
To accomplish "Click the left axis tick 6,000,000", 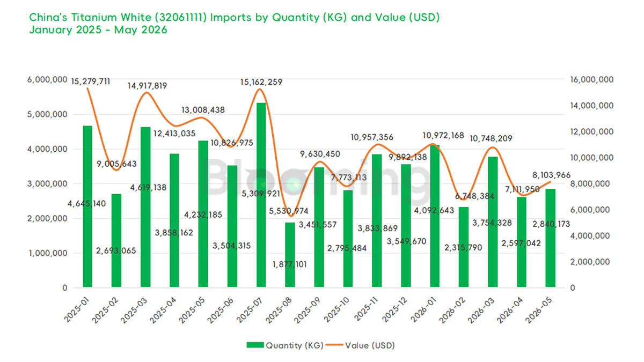I will pos(47,79).
